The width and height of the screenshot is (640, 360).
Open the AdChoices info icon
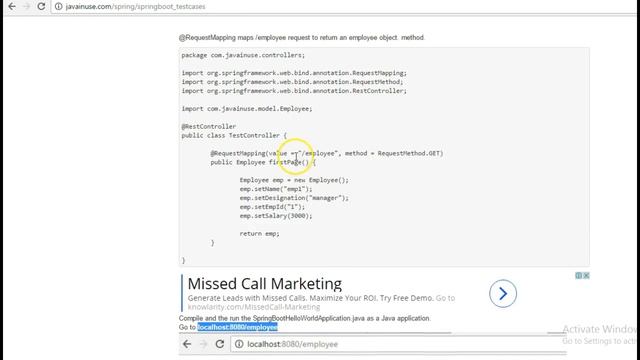(578, 276)
